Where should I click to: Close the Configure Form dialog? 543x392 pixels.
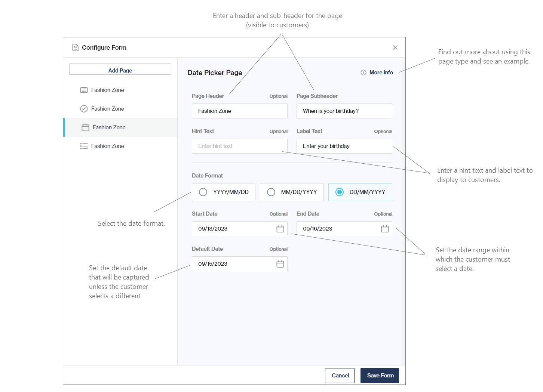(x=395, y=47)
